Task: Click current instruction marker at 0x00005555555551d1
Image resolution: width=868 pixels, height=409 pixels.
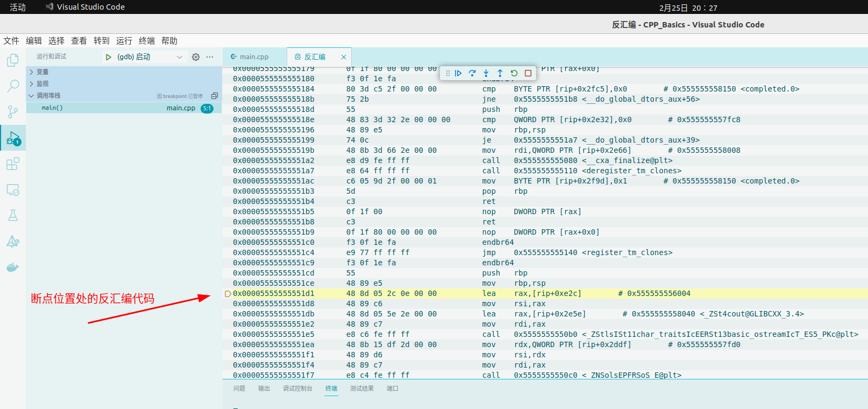Action: coord(227,294)
